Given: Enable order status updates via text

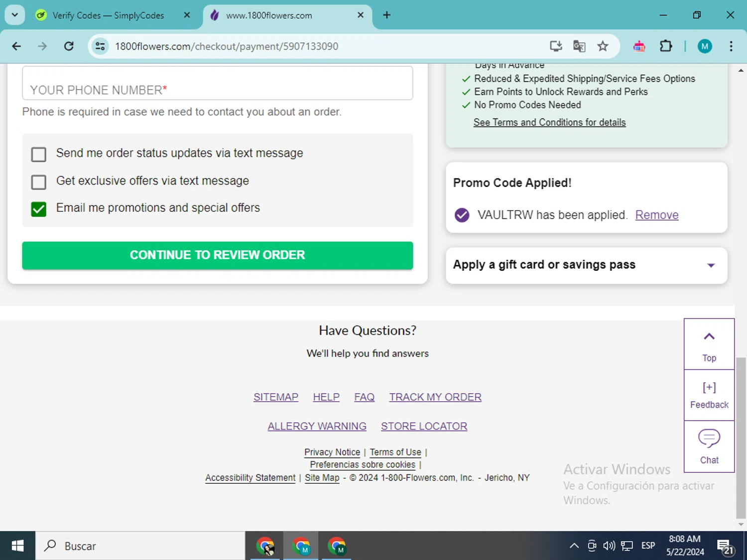Looking at the screenshot, I should click(x=38, y=154).
